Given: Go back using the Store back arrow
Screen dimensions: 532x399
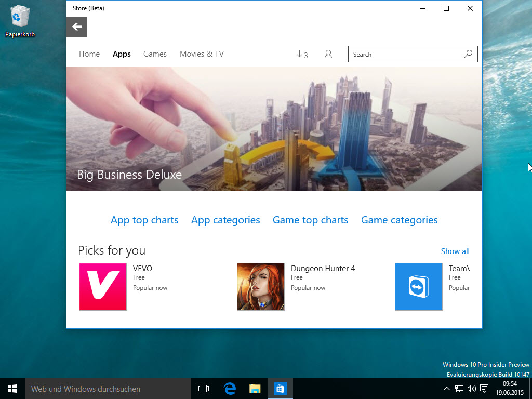Looking at the screenshot, I should (77, 27).
